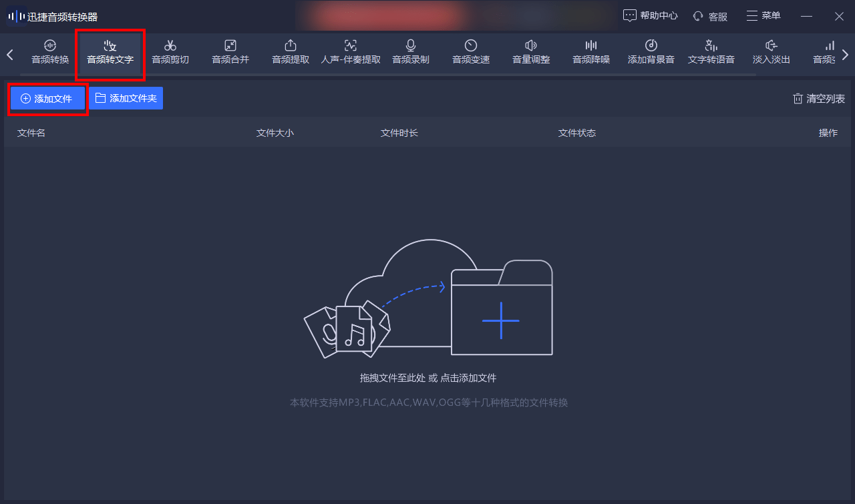855x504 pixels.
Task: Click the 迅捷音频转换器 app logo icon
Action: [16, 16]
